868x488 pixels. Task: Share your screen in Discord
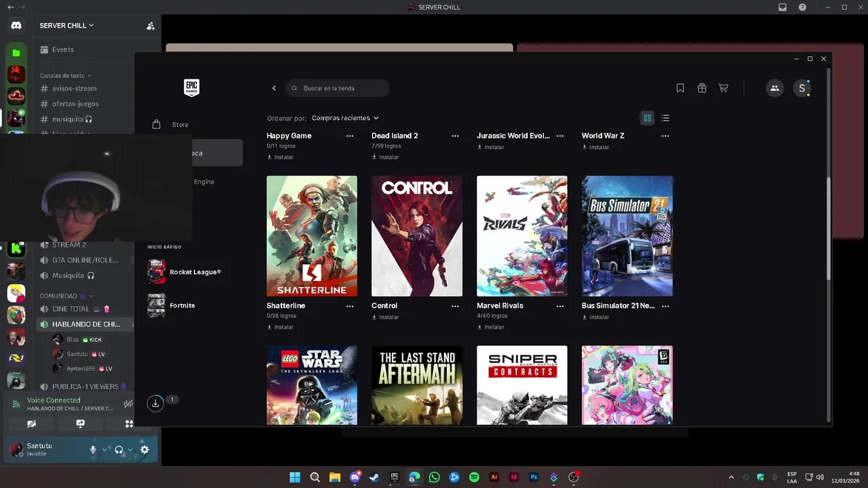coord(81,424)
